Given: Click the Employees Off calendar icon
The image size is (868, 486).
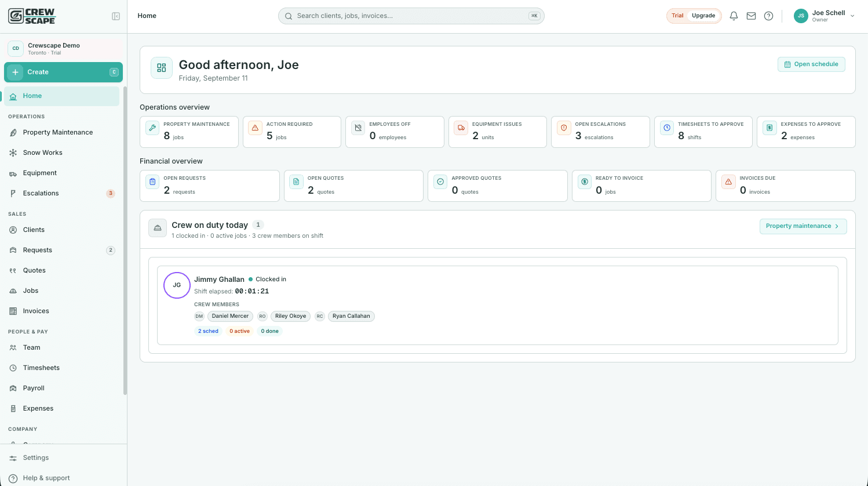Looking at the screenshot, I should [358, 128].
